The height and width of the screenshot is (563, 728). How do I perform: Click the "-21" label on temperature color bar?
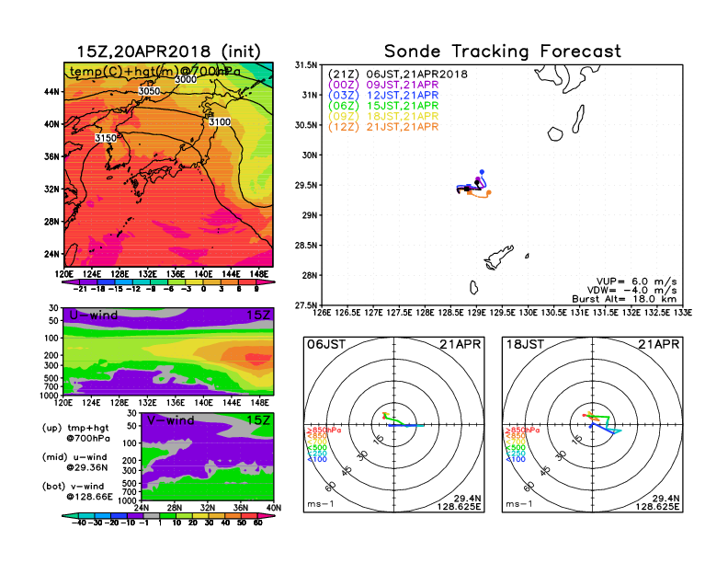[80, 289]
